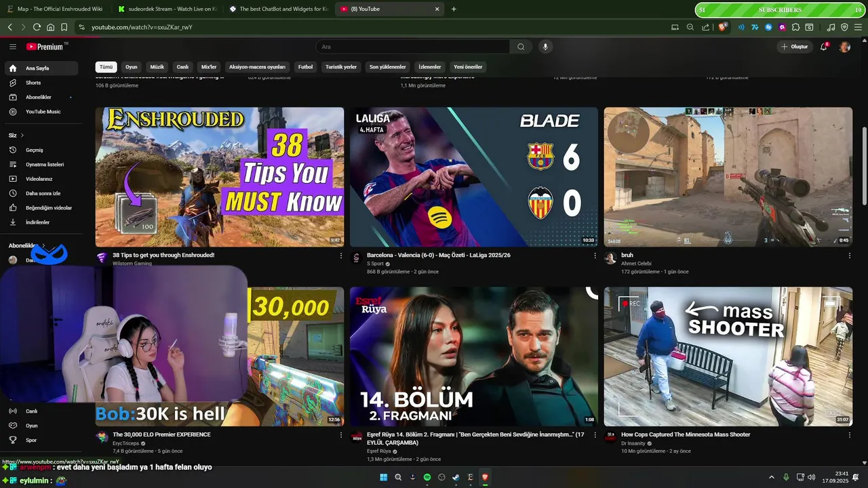Open the options menu for the 30,000 ELO Premier video
The image size is (868, 488).
tap(341, 435)
